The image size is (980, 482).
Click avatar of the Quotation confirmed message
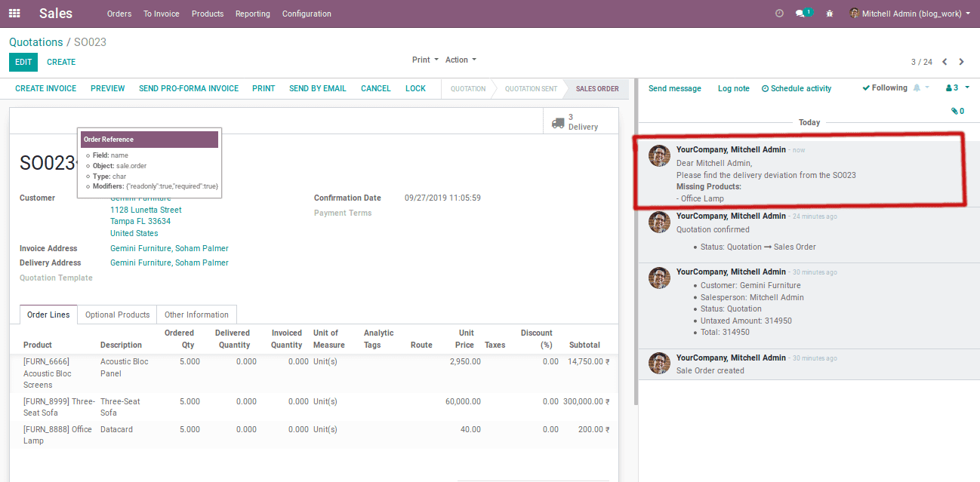[x=660, y=223]
